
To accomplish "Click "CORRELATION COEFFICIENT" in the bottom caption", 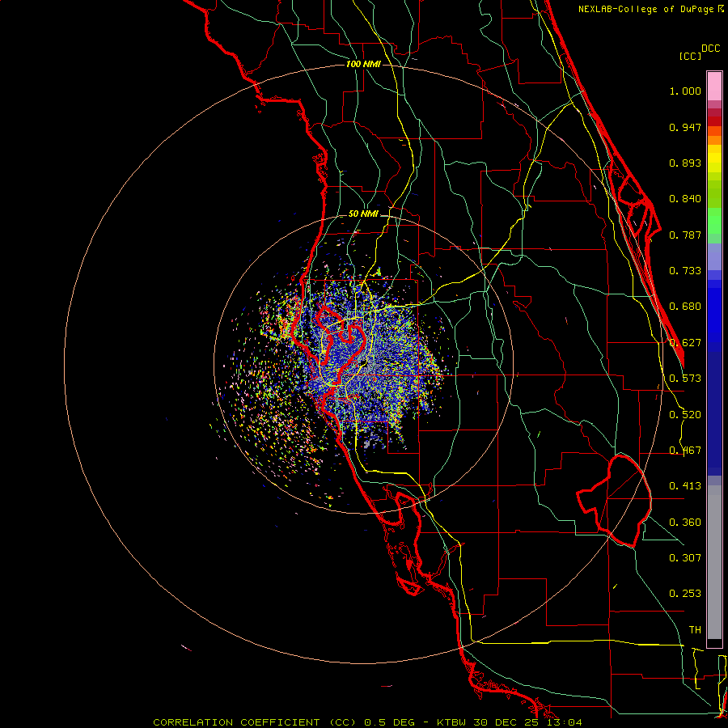I will coord(236,722).
